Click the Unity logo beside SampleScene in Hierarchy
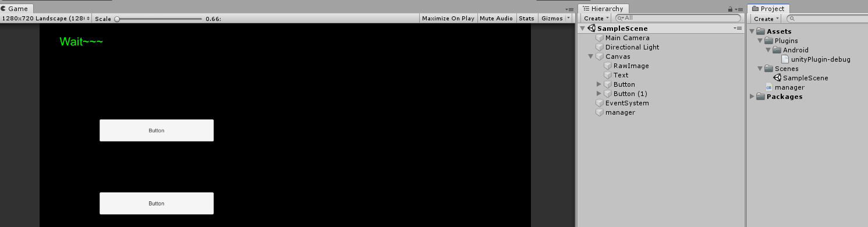This screenshot has width=868, height=227. click(x=591, y=29)
